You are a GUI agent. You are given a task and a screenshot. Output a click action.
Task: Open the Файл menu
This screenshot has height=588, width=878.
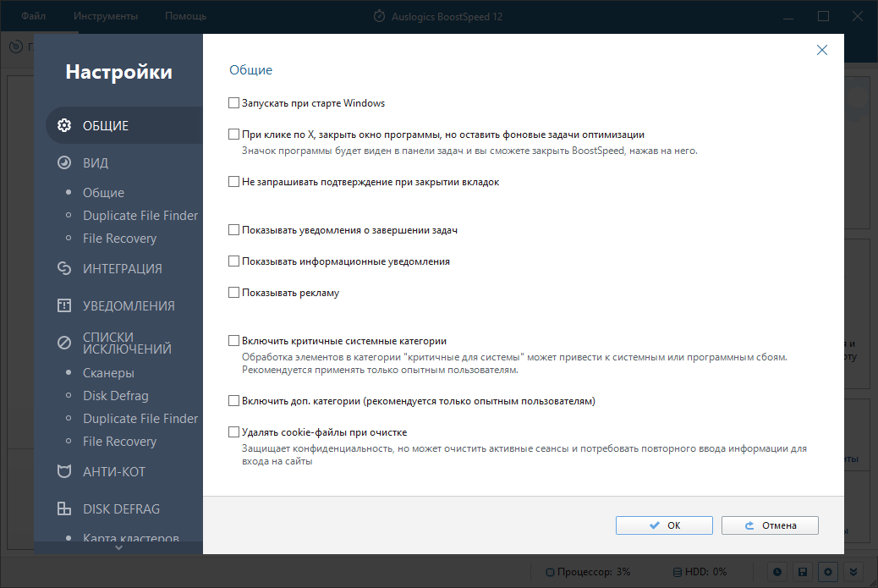34,16
